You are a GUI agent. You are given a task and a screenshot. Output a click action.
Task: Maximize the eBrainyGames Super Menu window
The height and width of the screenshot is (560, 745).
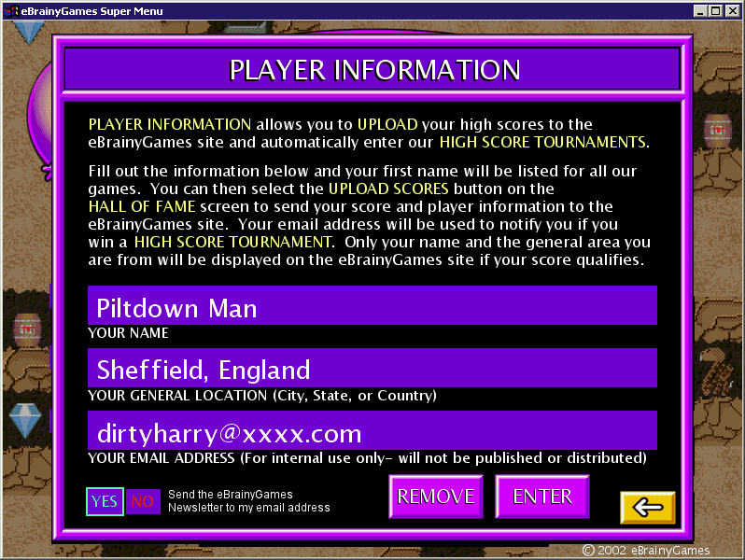715,11
